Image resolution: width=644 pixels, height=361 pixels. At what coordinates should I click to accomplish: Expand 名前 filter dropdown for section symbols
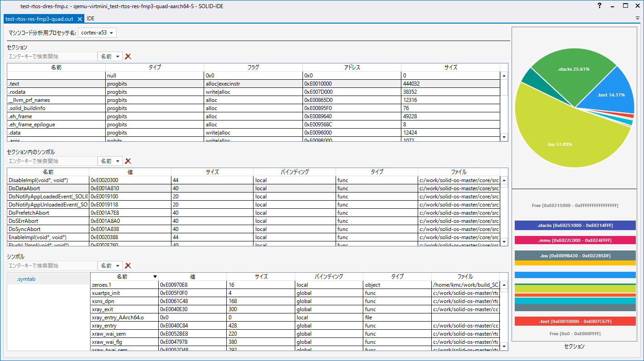110,161
